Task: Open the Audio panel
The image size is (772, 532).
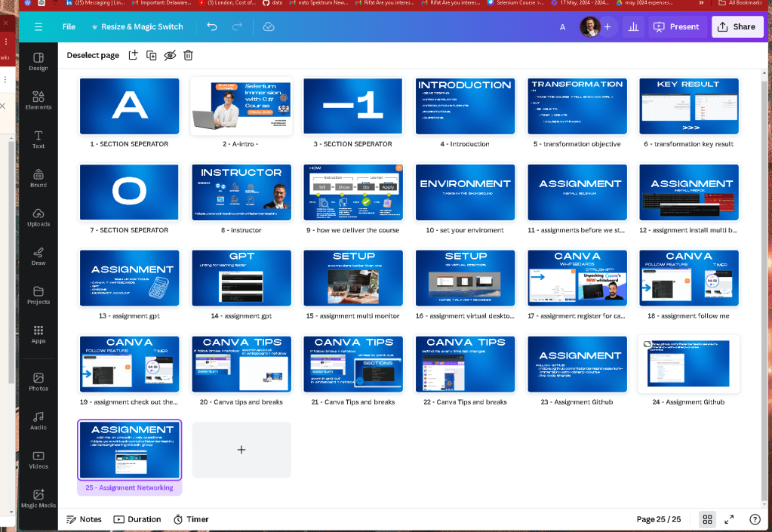Action: click(38, 421)
